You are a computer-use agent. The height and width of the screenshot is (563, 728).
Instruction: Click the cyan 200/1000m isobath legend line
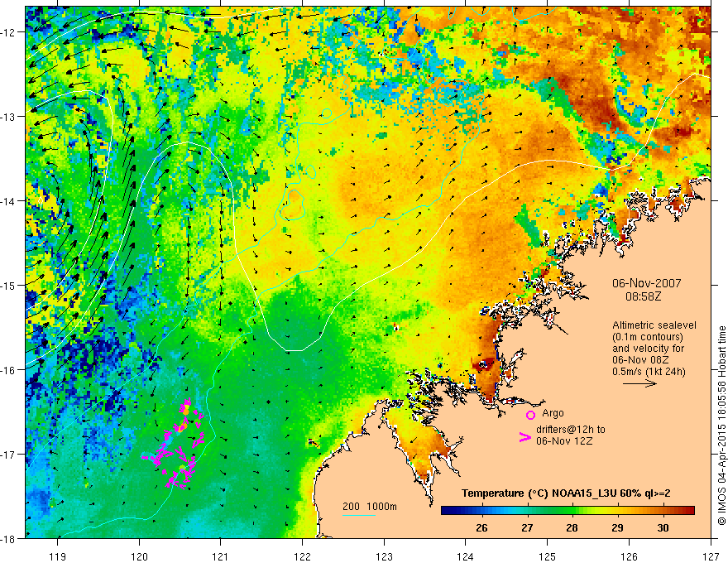pyautogui.click(x=359, y=516)
